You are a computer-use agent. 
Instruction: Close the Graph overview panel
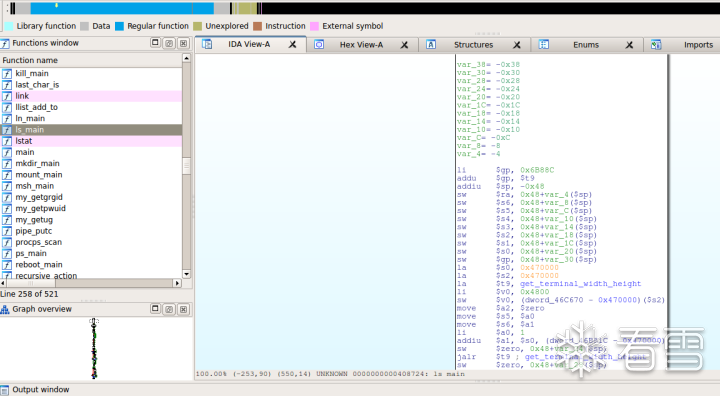[x=183, y=309]
